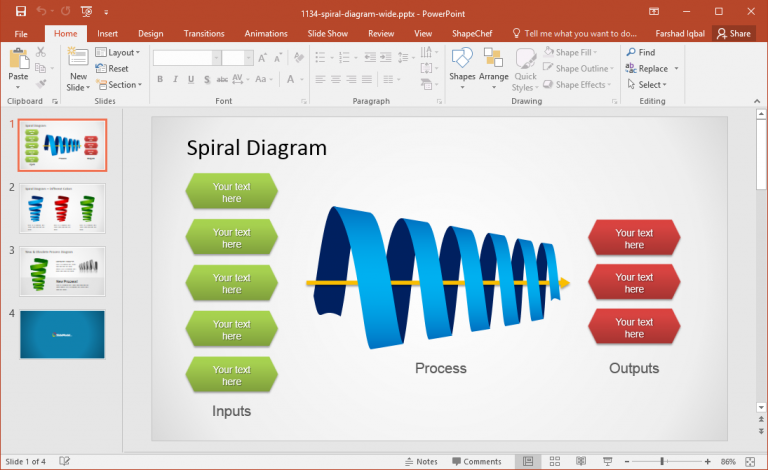Toggle Bold formatting
Image resolution: width=768 pixels, height=470 pixels.
pyautogui.click(x=160, y=79)
